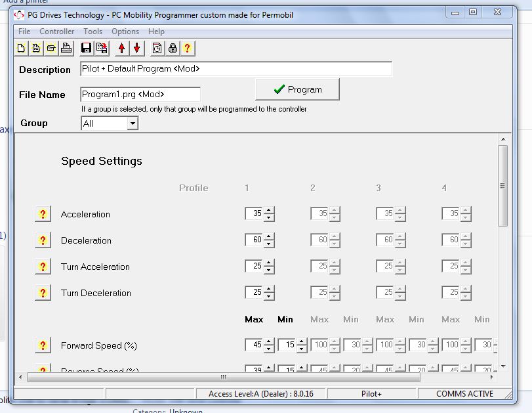The width and height of the screenshot is (532, 413).
Task: Click into the Description text field
Action: pyautogui.click(x=235, y=69)
